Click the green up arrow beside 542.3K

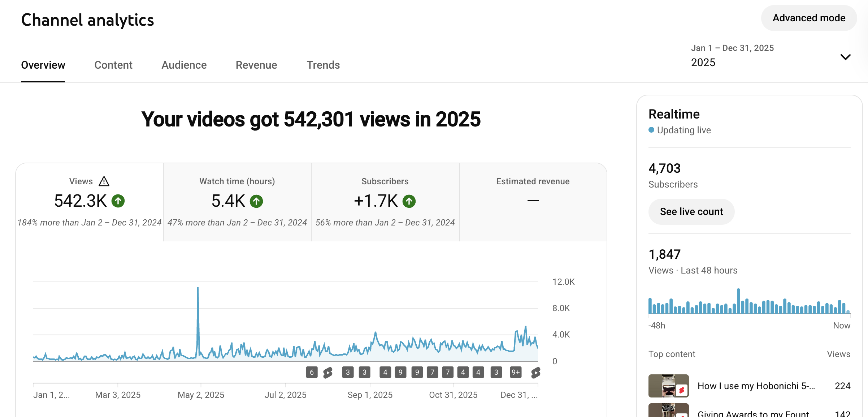(118, 201)
